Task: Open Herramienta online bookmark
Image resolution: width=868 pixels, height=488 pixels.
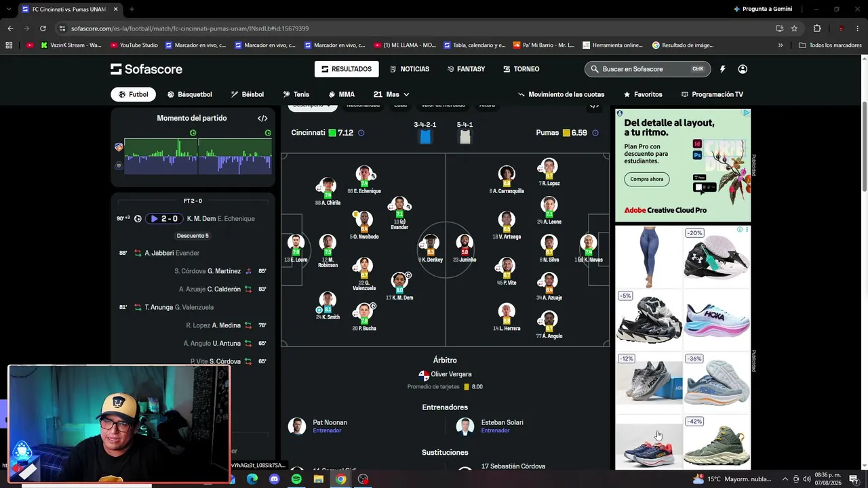Action: 612,45
